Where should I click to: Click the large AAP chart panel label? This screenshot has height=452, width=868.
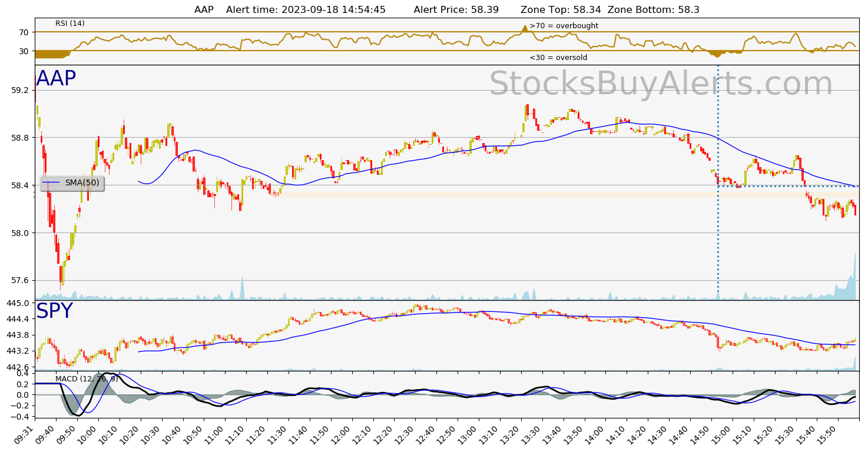(x=56, y=79)
